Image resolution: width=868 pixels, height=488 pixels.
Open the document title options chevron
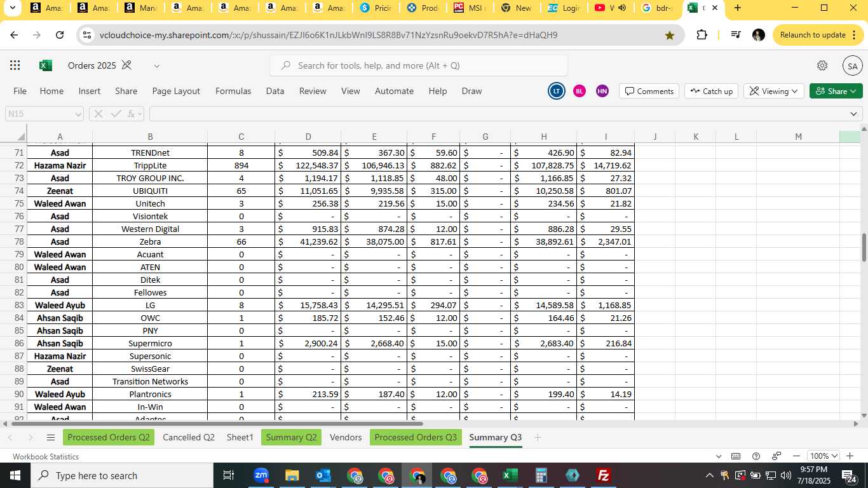[156, 65]
